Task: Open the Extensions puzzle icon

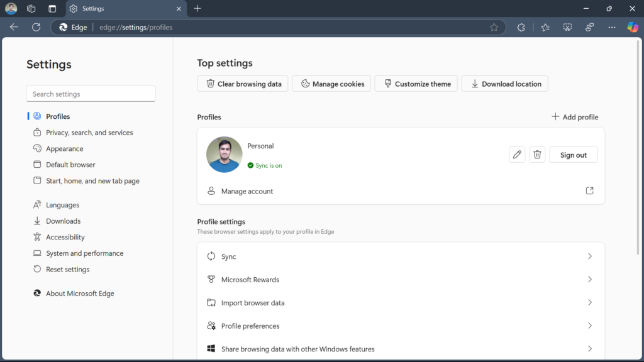Action: point(521,27)
